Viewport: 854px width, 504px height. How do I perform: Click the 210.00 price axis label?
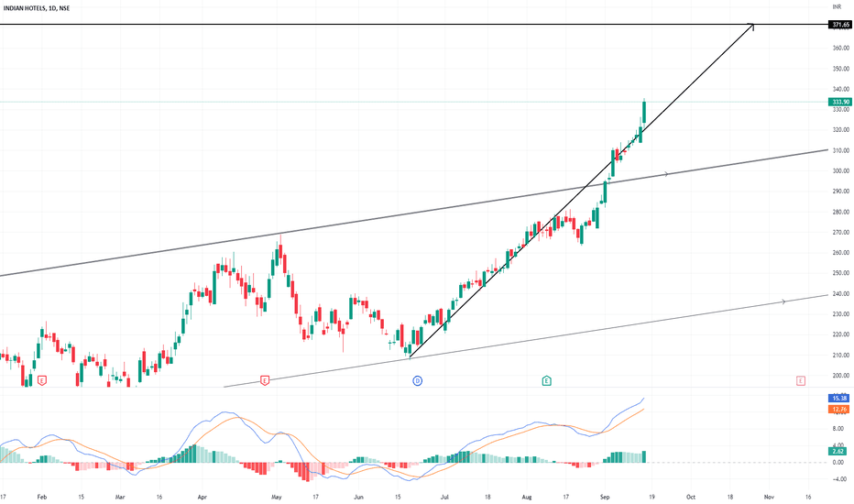(841, 356)
